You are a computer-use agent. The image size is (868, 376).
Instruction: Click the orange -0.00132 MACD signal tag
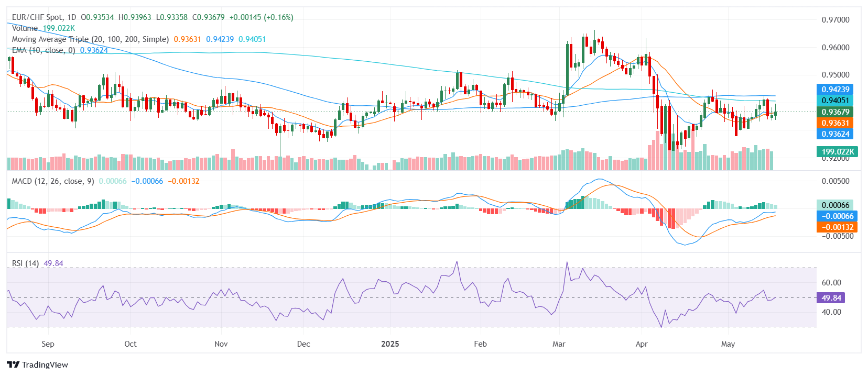click(x=837, y=227)
